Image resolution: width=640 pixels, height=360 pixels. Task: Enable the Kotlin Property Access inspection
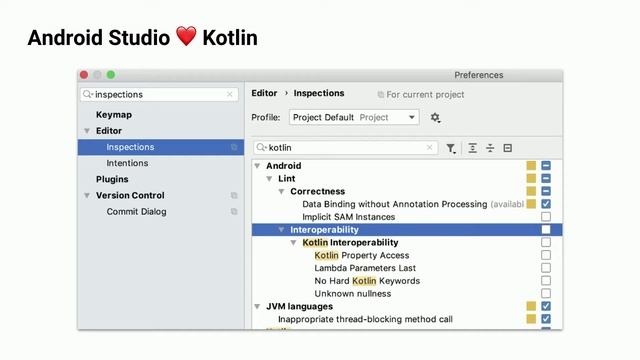[546, 255]
